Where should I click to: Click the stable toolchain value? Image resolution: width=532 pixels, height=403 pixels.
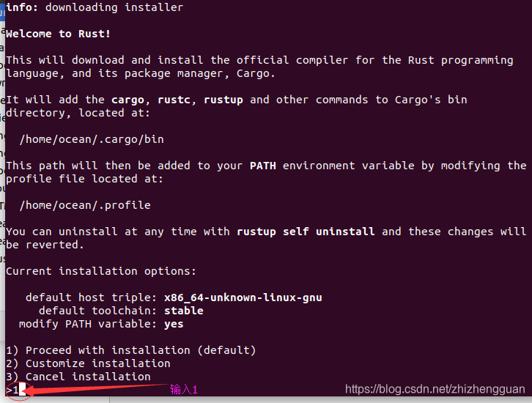[x=184, y=311]
